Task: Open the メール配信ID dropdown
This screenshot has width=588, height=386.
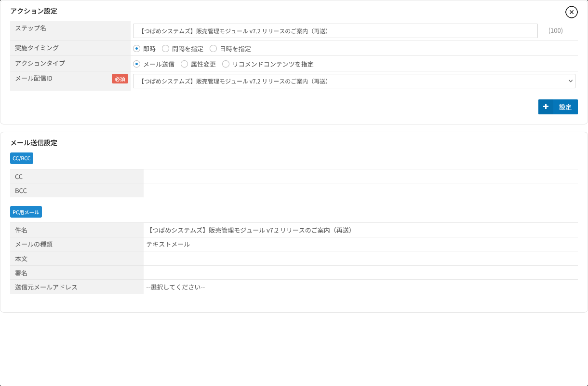Action: coord(354,81)
